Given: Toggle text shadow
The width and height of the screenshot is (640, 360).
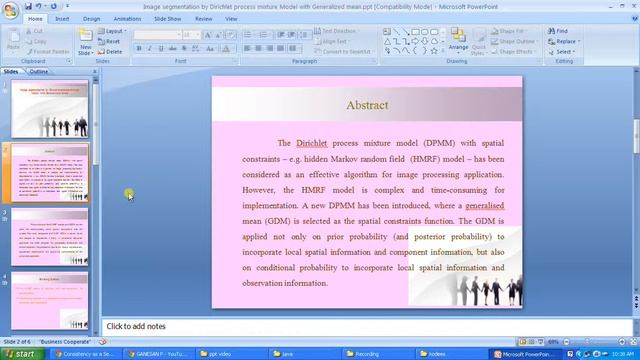Looking at the screenshot, I should pos(184,49).
